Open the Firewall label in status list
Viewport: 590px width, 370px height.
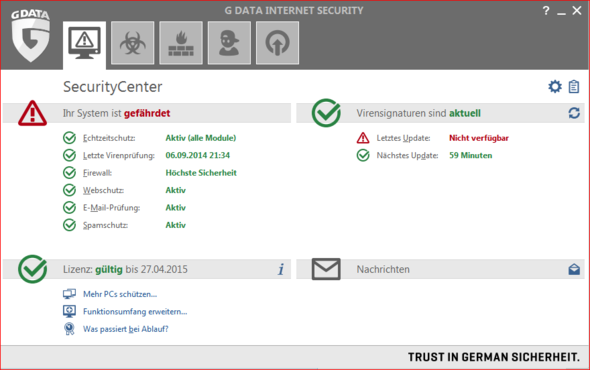coord(97,173)
